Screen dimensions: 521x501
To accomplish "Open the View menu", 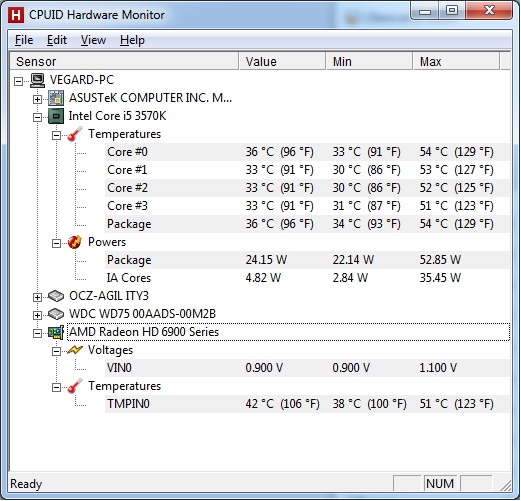I will 93,40.
